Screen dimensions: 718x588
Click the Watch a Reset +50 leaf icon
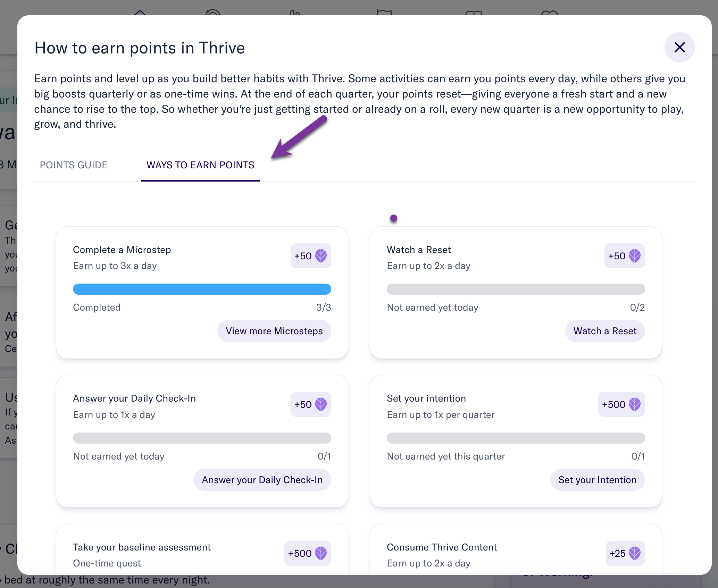[x=635, y=256]
